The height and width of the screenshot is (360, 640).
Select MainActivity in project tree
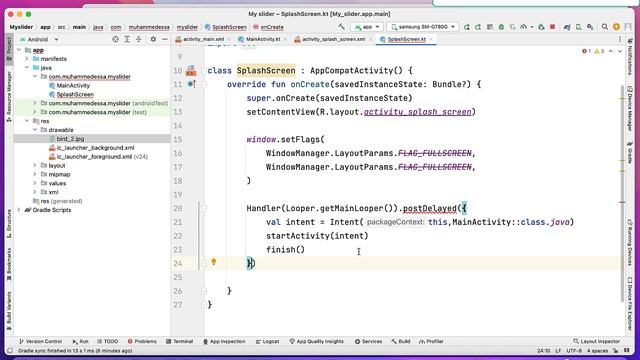pyautogui.click(x=73, y=85)
